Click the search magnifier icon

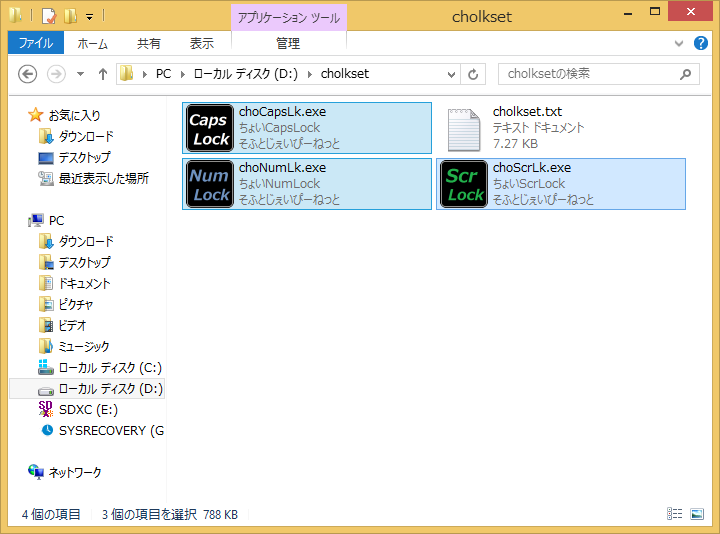click(686, 74)
